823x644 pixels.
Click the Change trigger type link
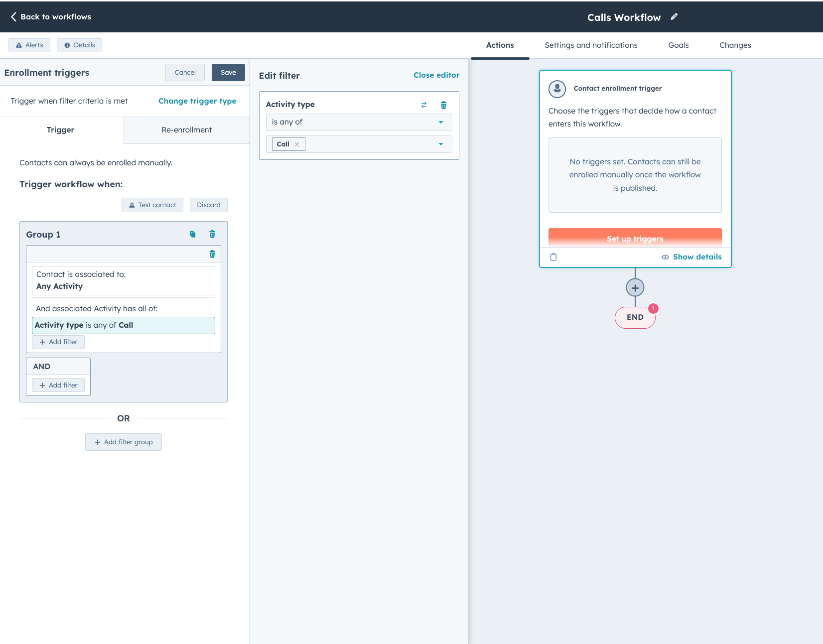[x=197, y=101]
